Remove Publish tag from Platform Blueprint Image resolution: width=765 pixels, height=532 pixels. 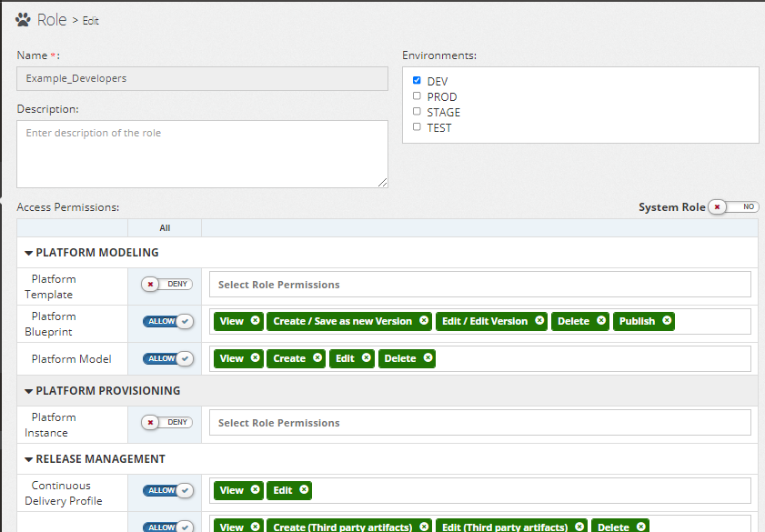667,321
